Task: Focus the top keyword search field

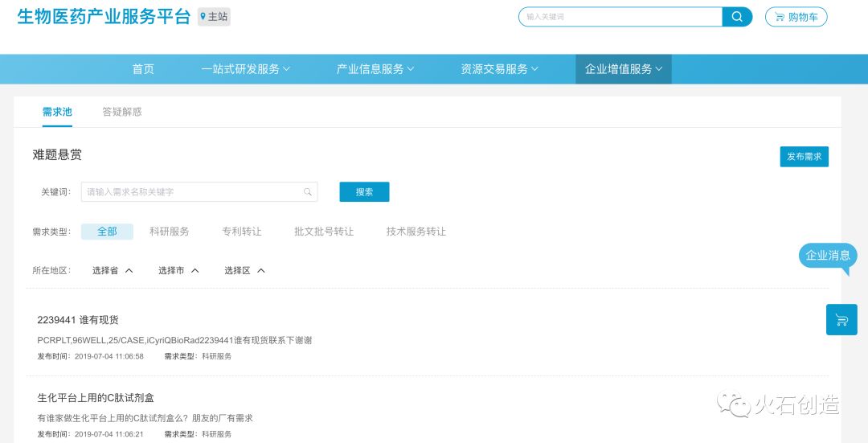Action: coord(620,17)
